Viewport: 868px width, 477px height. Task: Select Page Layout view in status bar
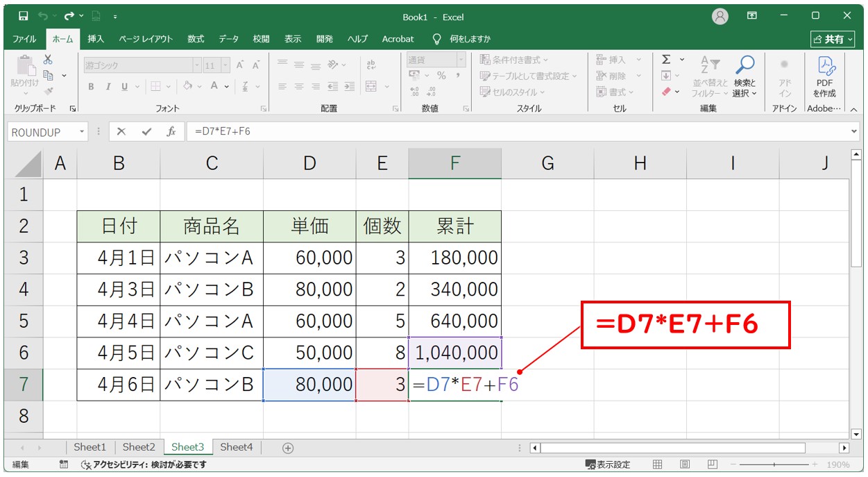685,465
